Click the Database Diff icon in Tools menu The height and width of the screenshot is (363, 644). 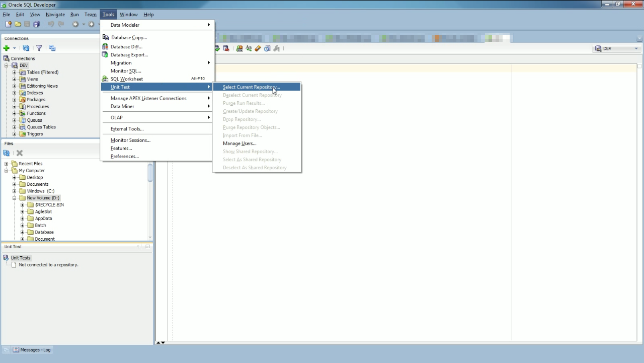coord(105,46)
